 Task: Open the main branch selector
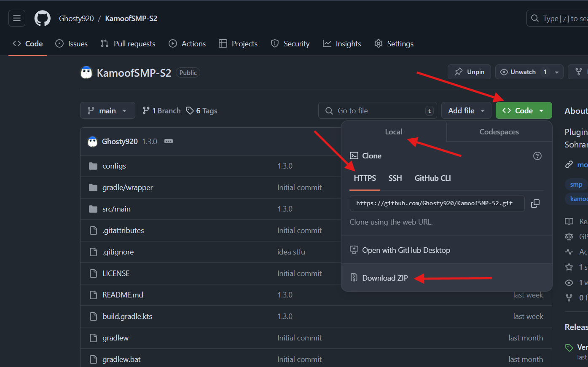pyautogui.click(x=107, y=110)
